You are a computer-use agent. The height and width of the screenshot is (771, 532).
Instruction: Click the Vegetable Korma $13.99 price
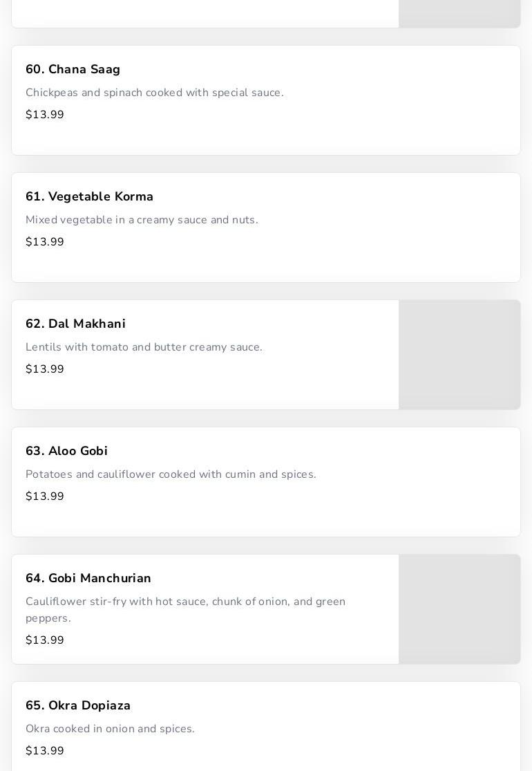tap(45, 242)
